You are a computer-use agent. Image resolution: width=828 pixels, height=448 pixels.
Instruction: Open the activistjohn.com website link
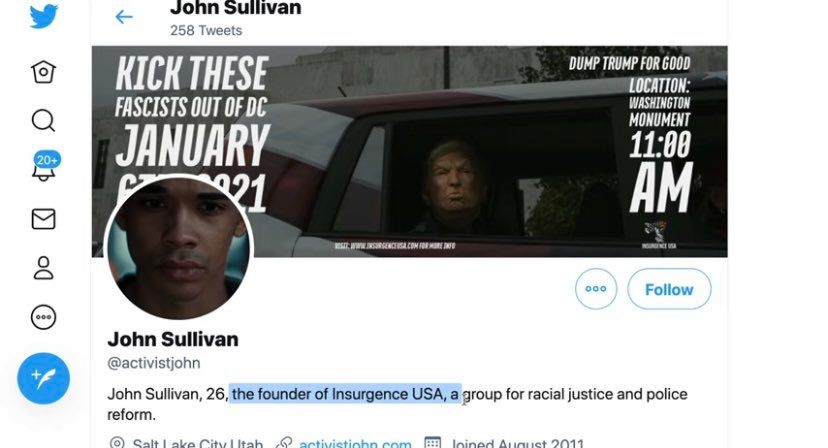coord(355,443)
